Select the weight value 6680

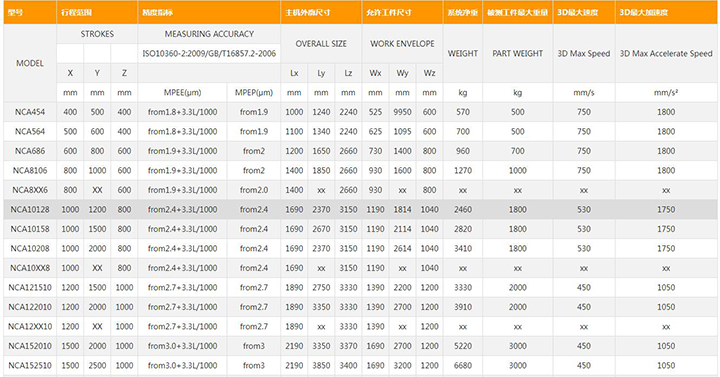462,366
